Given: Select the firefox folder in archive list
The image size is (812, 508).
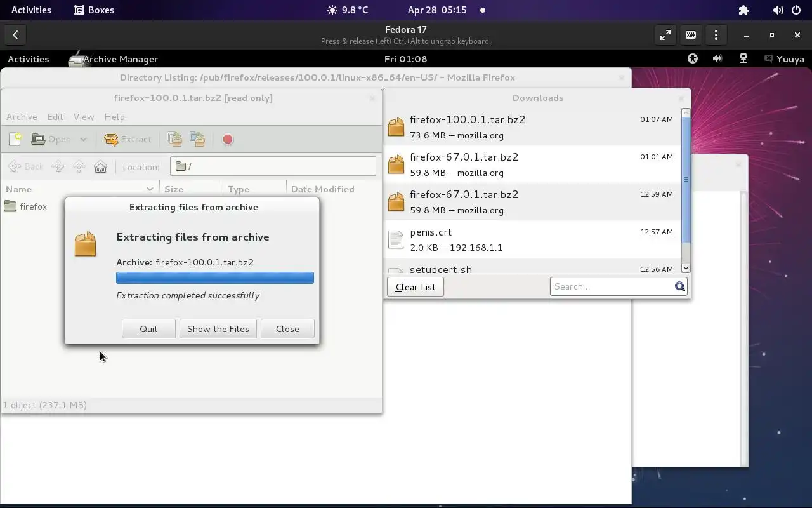Looking at the screenshot, I should click(26, 206).
